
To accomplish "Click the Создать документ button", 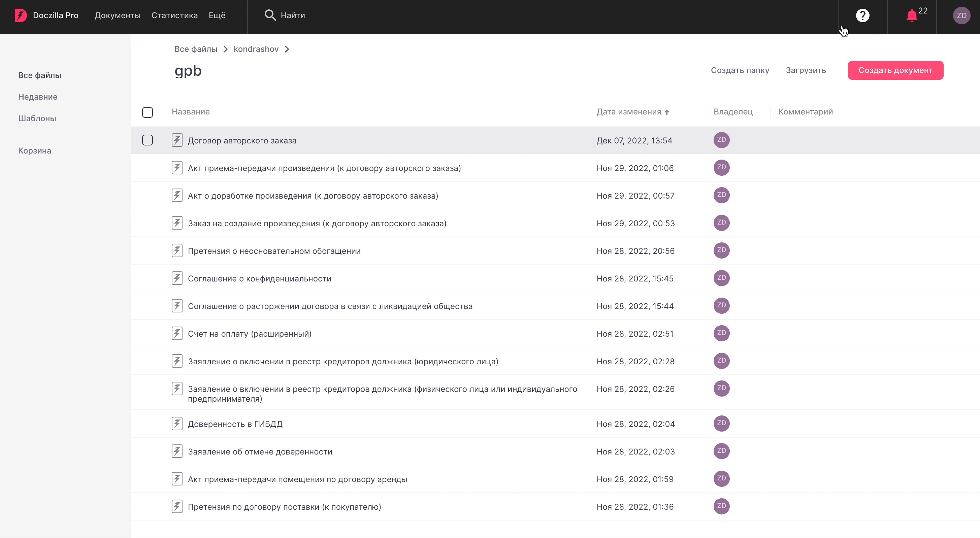I will click(895, 70).
